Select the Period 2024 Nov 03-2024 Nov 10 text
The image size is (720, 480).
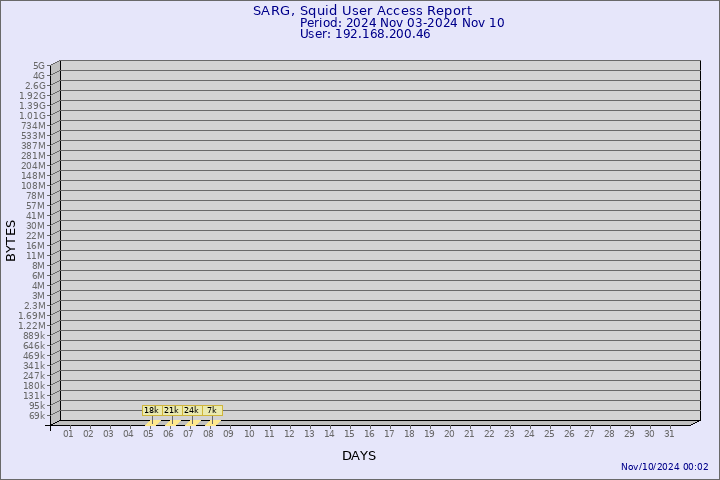402,22
